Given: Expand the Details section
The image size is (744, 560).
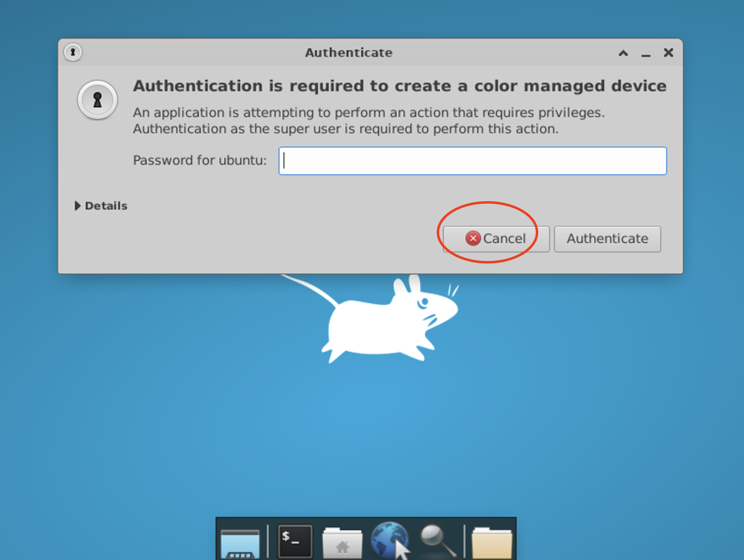Looking at the screenshot, I should point(101,206).
